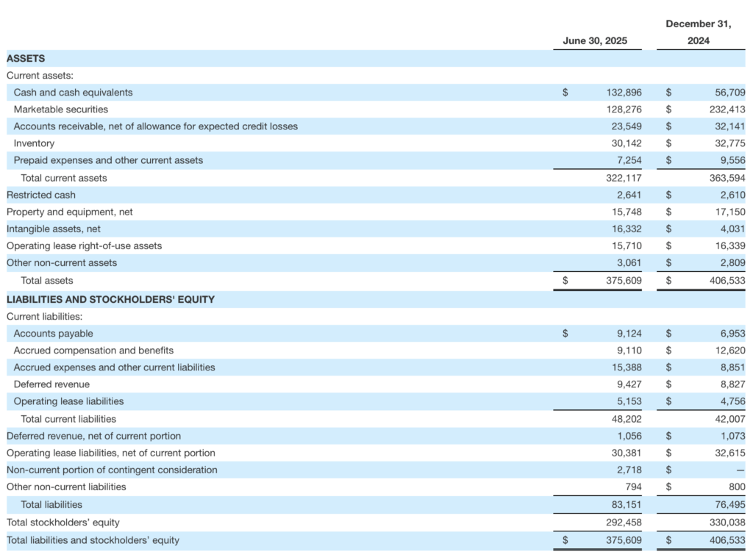Click accrued compensation value 12,620
The image size is (753, 560).
point(730,351)
